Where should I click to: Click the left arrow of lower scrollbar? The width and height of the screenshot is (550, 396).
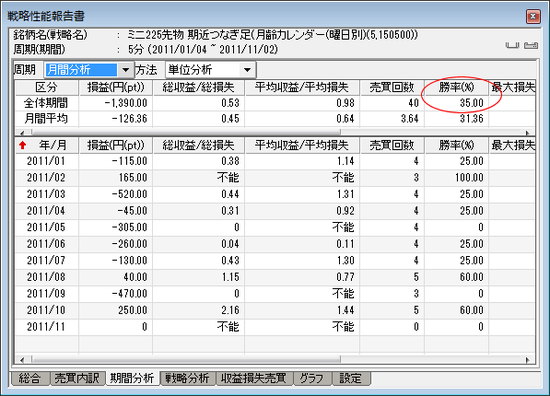click(x=22, y=360)
